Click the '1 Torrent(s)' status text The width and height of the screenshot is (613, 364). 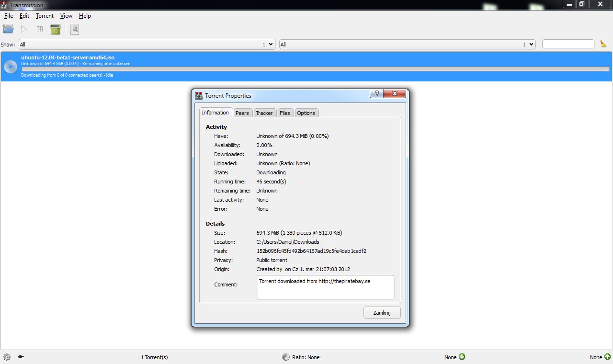[154, 357]
